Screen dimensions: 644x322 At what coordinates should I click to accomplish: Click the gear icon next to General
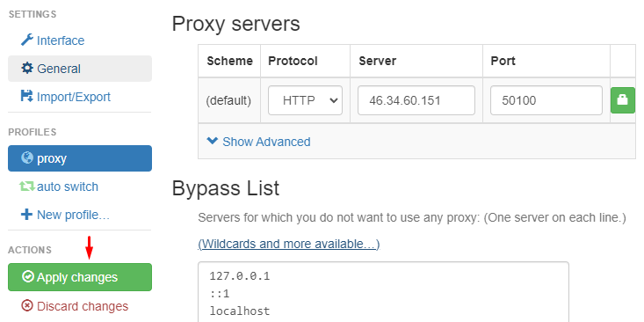pyautogui.click(x=26, y=69)
